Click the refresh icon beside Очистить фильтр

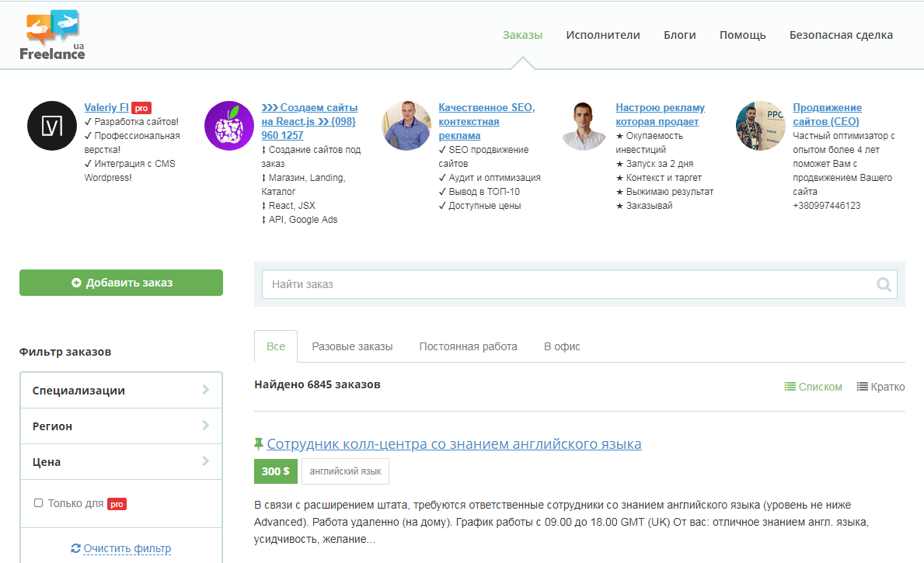75,548
